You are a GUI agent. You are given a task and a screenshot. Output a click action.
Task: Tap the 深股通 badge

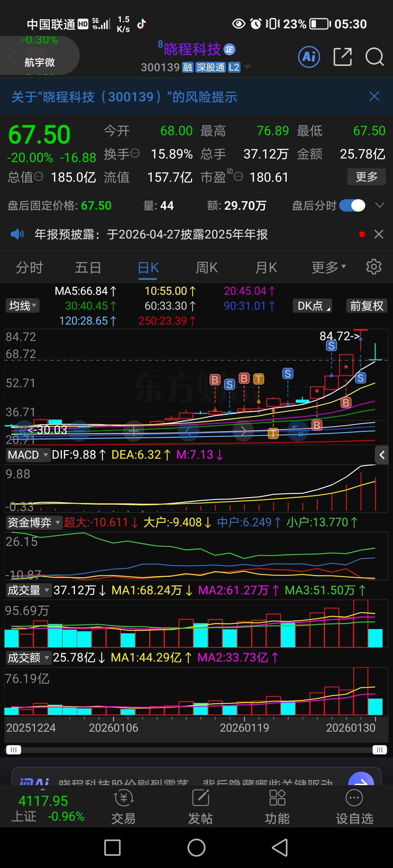click(x=210, y=67)
